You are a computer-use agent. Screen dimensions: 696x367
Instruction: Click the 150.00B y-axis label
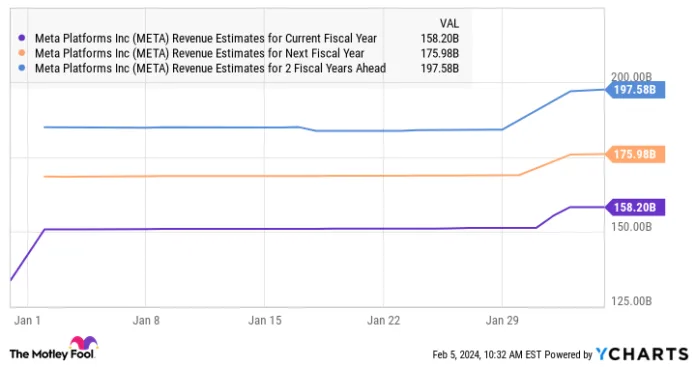coord(632,227)
